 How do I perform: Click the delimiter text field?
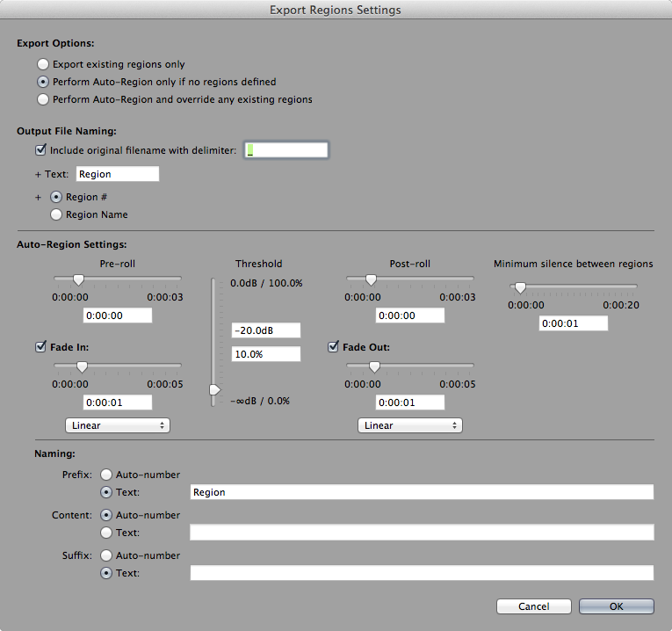click(x=286, y=150)
